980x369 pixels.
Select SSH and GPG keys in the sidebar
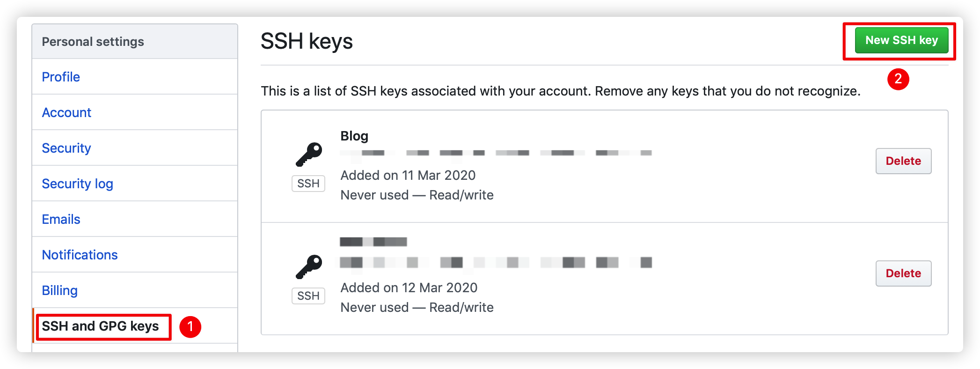coord(100,326)
